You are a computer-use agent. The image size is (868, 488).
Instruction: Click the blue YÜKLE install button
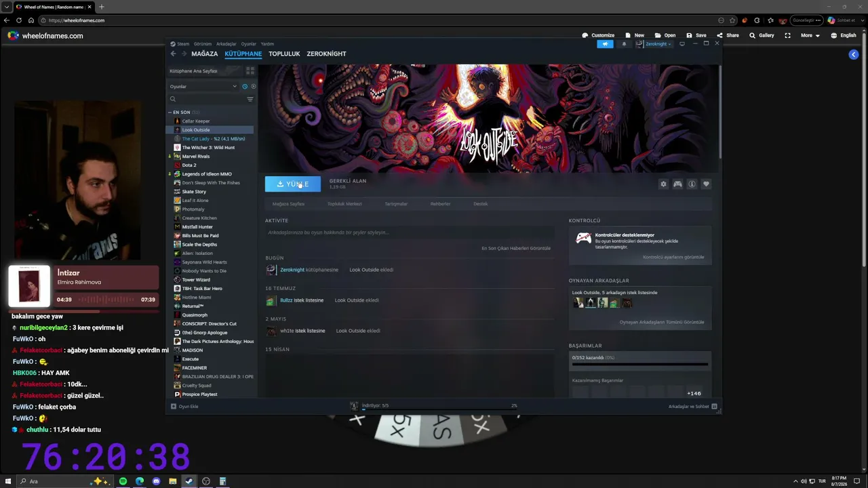click(x=293, y=184)
